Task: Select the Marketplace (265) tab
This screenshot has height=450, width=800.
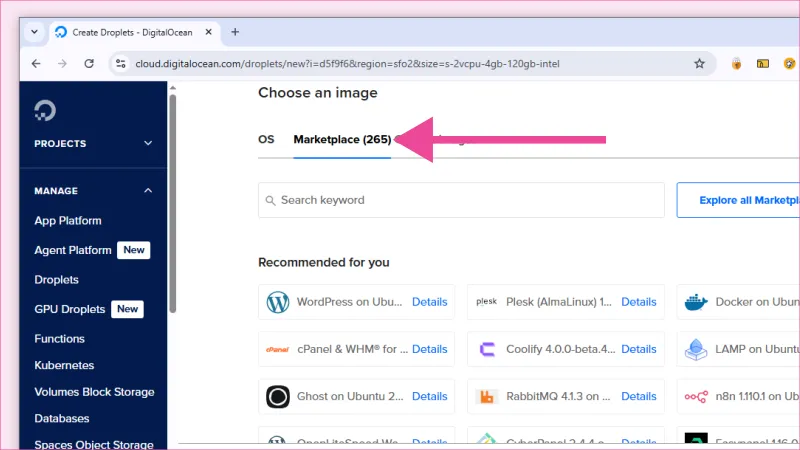Action: (342, 139)
